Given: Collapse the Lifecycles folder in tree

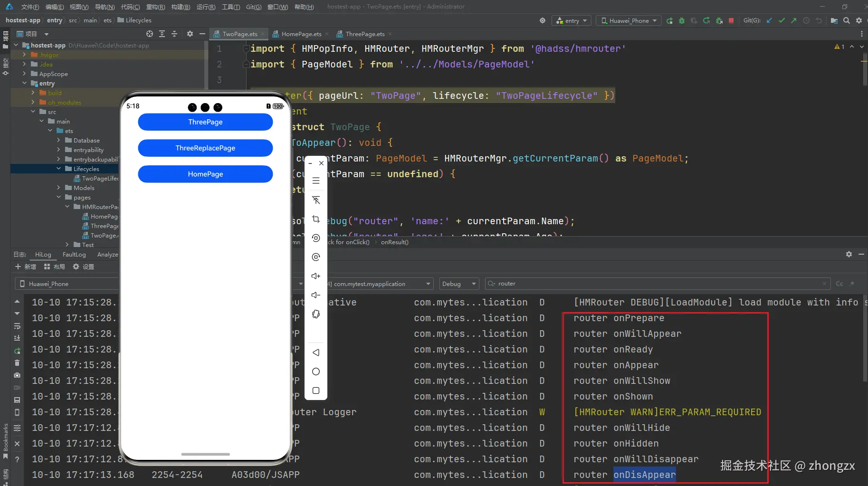Looking at the screenshot, I should (59, 169).
